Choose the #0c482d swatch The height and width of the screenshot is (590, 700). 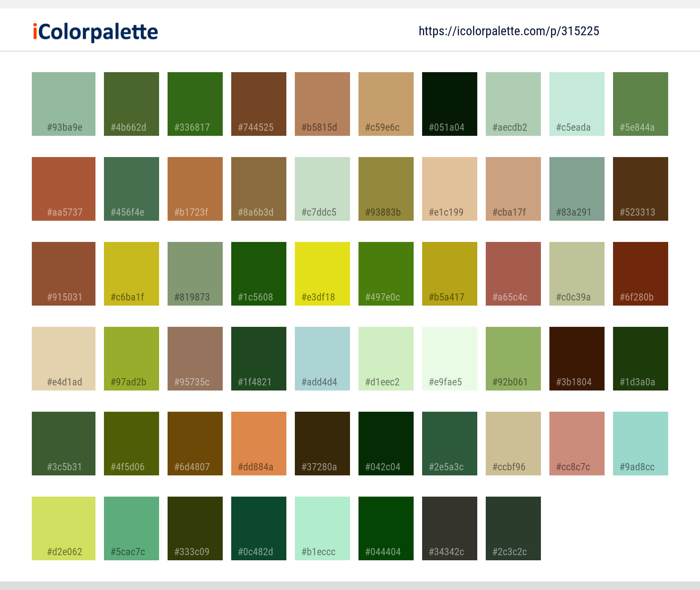point(259,528)
